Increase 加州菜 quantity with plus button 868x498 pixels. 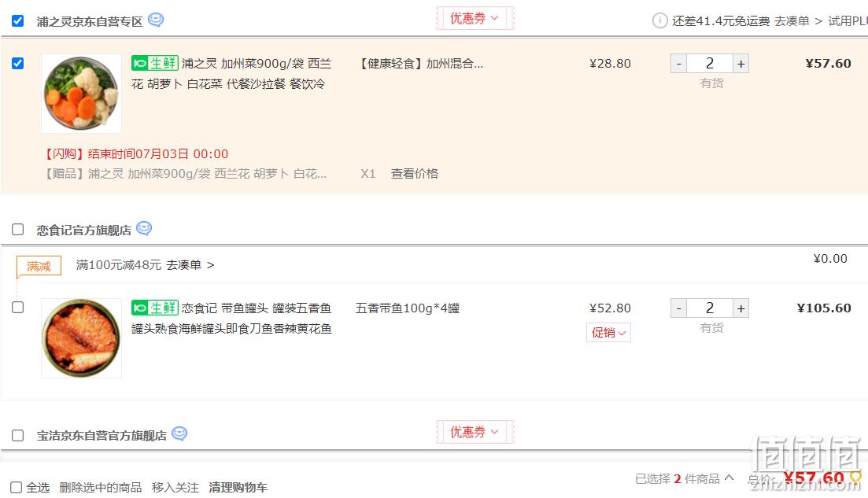741,64
